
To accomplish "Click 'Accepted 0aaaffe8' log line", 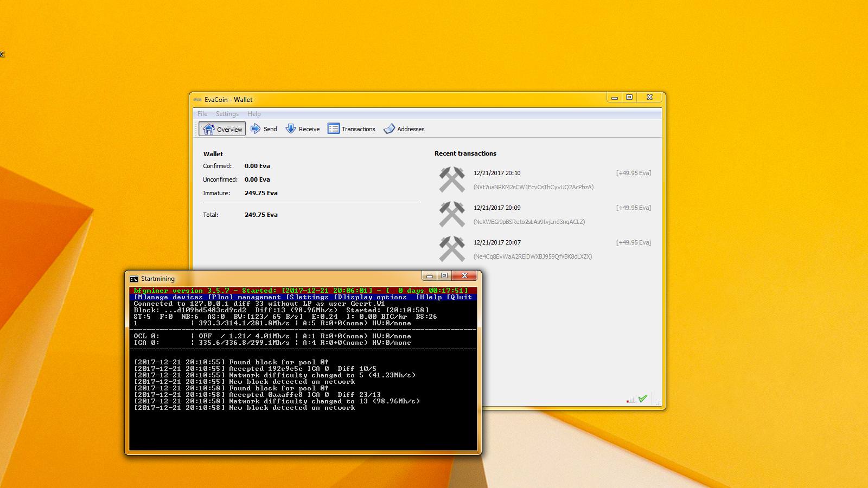I will pyautogui.click(x=257, y=395).
